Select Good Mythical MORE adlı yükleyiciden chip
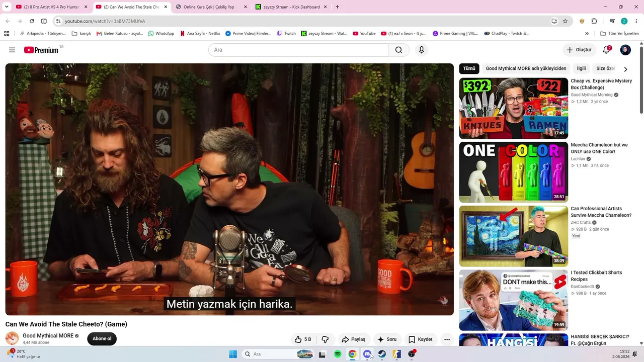644x362 pixels. click(526, 68)
